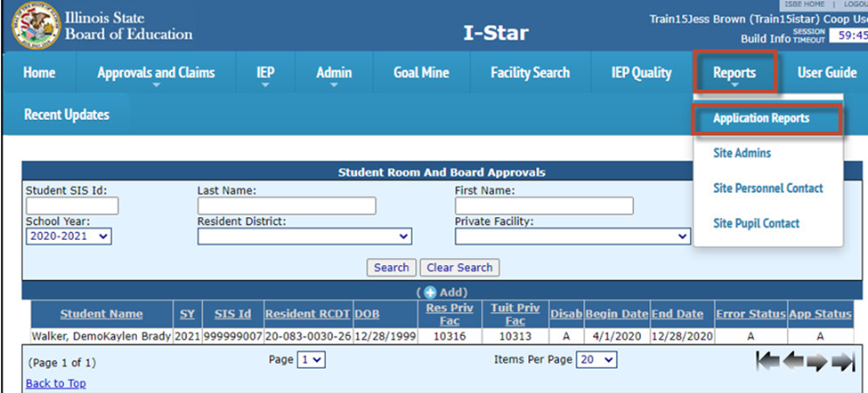The height and width of the screenshot is (393, 868).
Task: Click into the Last Name field
Action: pyautogui.click(x=287, y=206)
